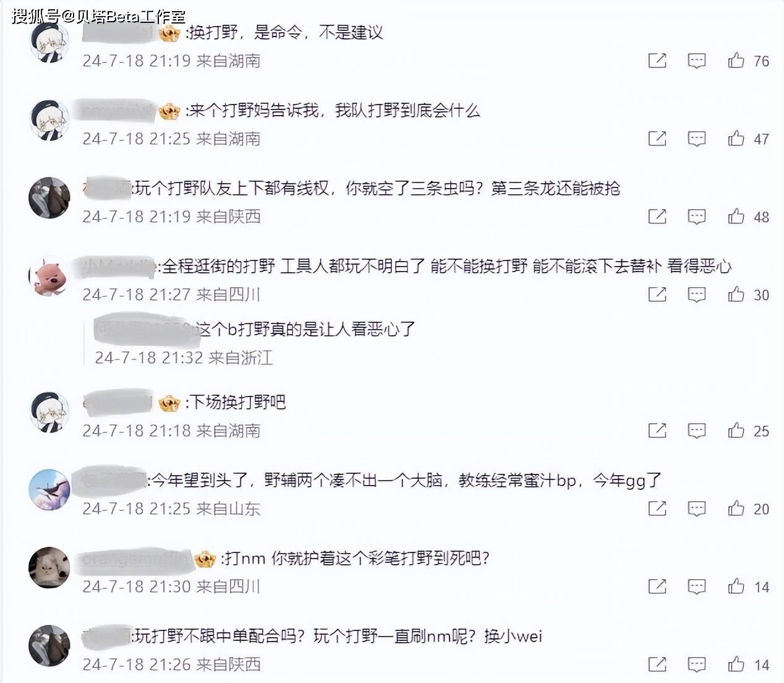The width and height of the screenshot is (784, 683).
Task: Share the 今年望到头了 comment
Action: 657,508
